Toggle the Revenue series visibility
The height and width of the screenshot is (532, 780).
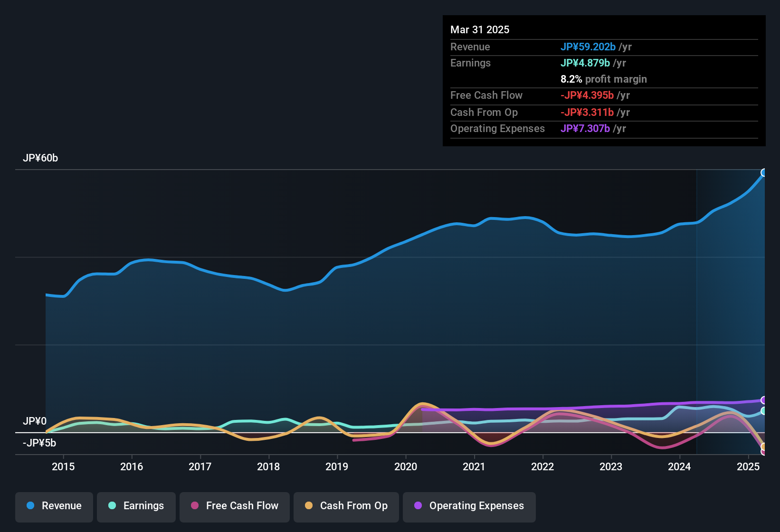[x=54, y=506]
